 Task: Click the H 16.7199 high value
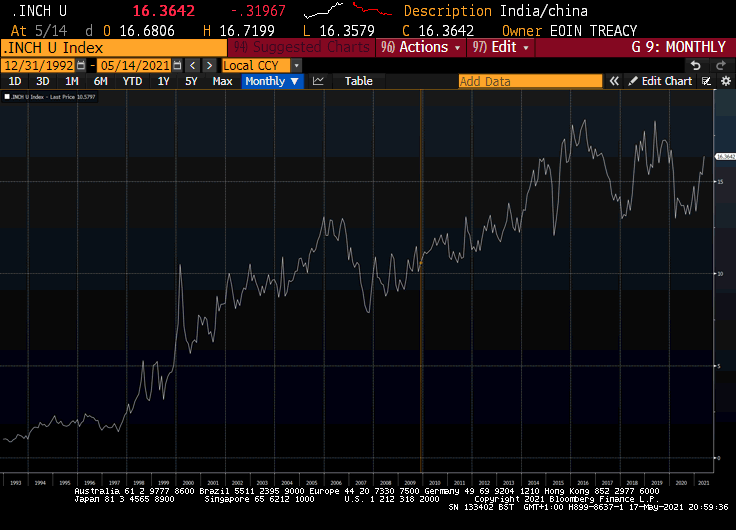coord(238,31)
